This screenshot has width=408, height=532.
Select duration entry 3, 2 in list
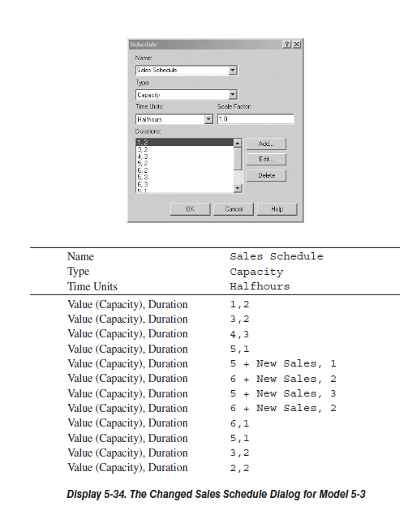pyautogui.click(x=185, y=149)
